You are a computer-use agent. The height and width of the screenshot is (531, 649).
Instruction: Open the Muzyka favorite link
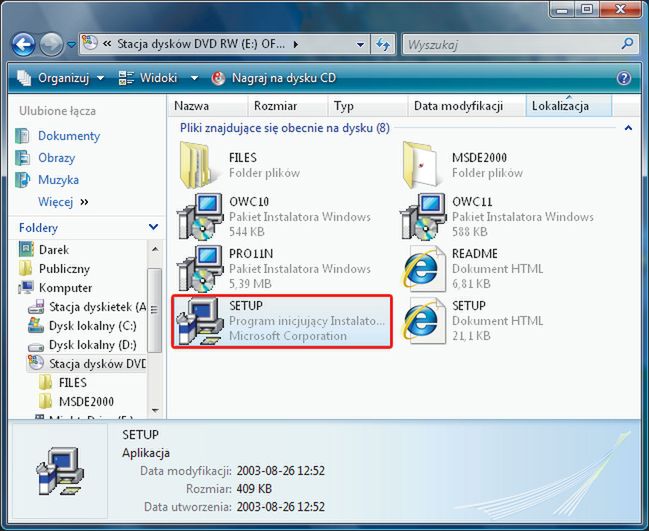coord(58,180)
